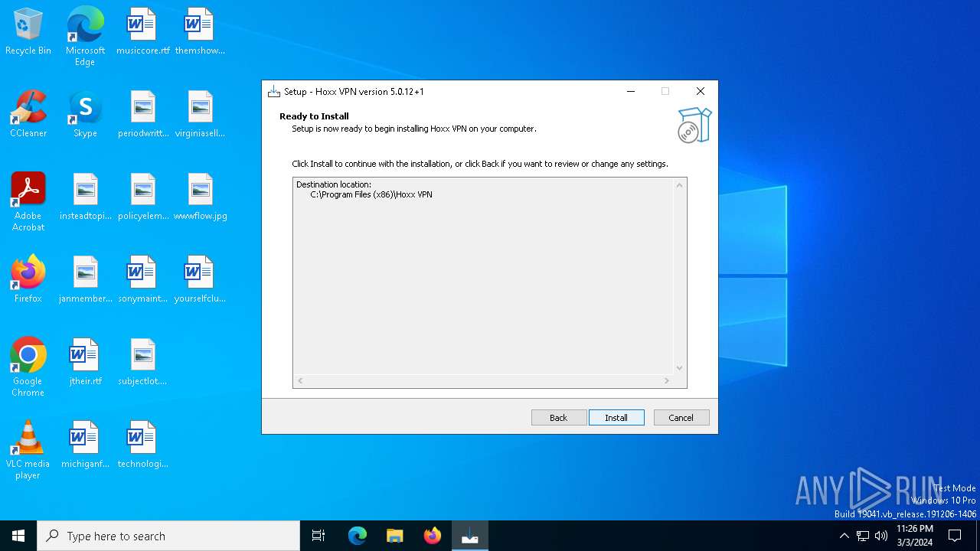Click the scroll-down arrow in summary box
Screen dimensions: 980x551
click(679, 368)
